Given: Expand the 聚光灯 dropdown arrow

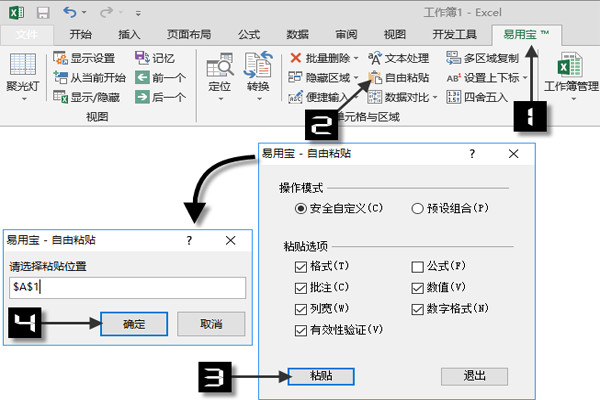Looking at the screenshot, I should (x=24, y=99).
